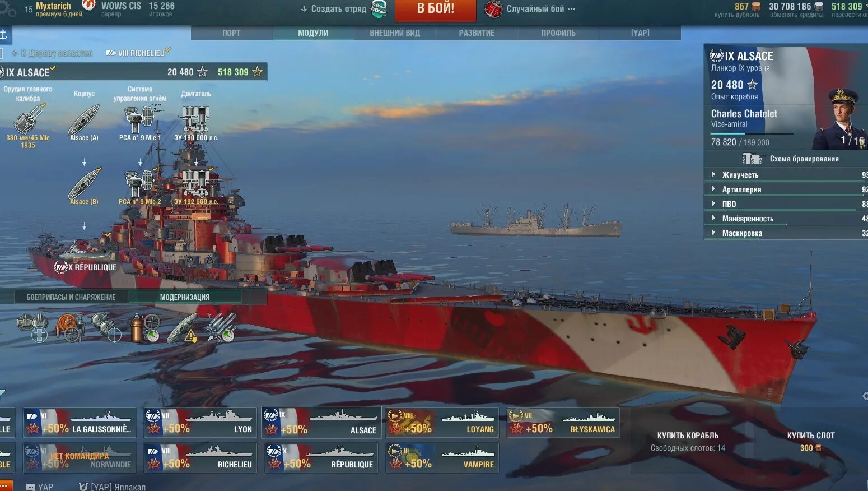The height and width of the screenshot is (491, 868).
Task: Open the БОЕПРИПАСЫ И СНАРЯЖЕНИЕ tab
Action: [71, 297]
